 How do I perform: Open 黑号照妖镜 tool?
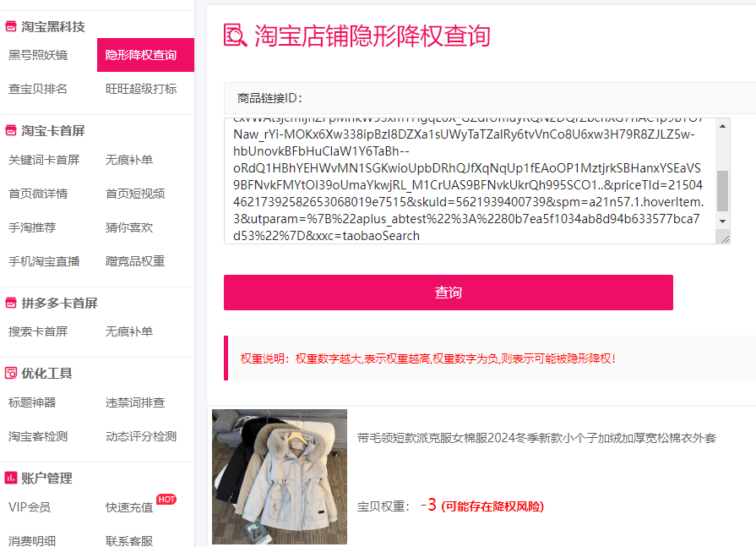[38, 55]
